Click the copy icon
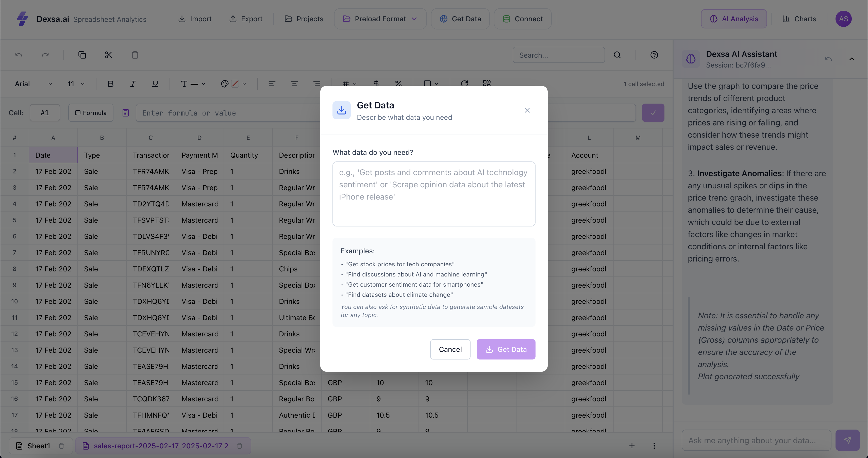Viewport: 868px width, 458px height. tap(82, 55)
